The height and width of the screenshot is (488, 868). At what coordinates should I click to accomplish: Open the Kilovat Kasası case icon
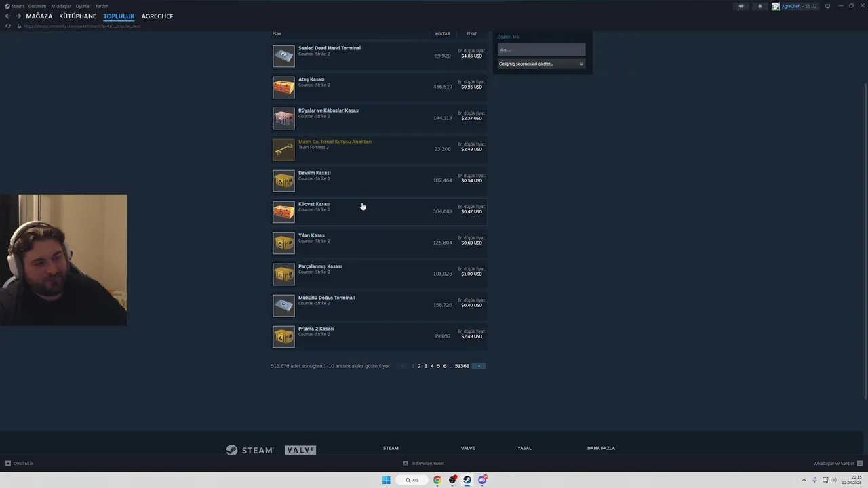click(x=283, y=212)
